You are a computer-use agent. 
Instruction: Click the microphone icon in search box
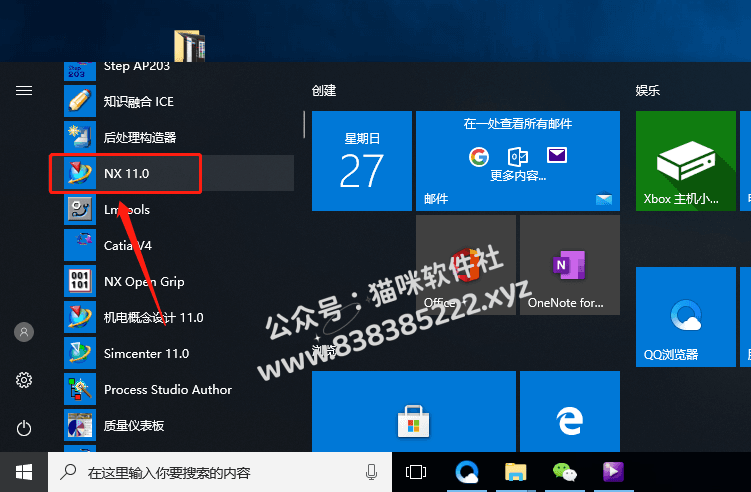coord(371,472)
